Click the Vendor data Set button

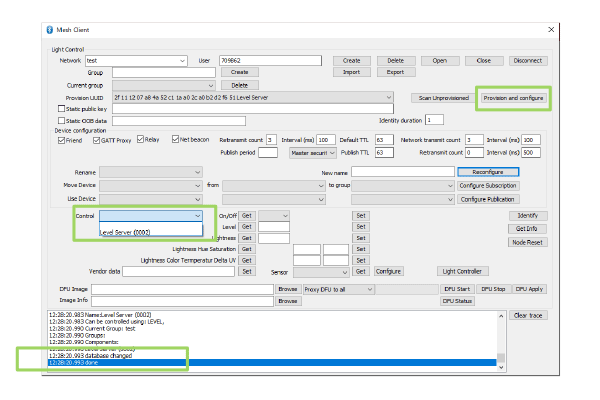click(x=247, y=271)
